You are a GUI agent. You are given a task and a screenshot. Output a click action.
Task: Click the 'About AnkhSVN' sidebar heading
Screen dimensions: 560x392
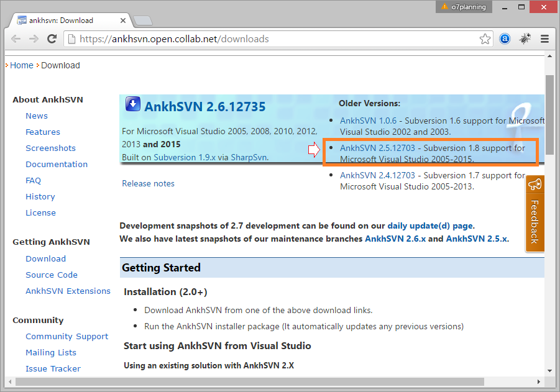48,99
